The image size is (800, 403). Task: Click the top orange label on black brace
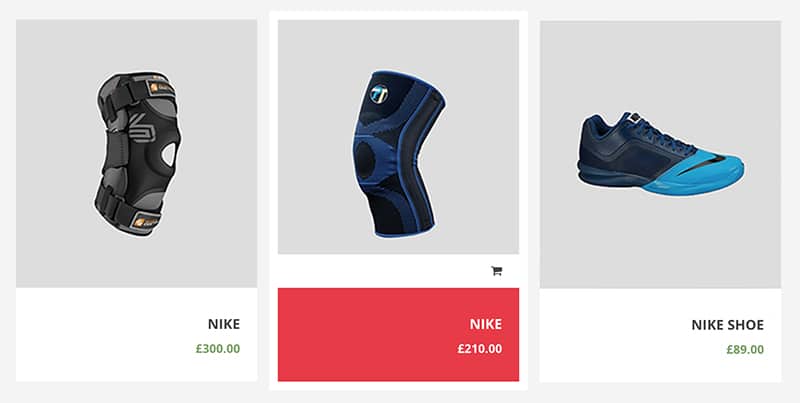(x=162, y=88)
